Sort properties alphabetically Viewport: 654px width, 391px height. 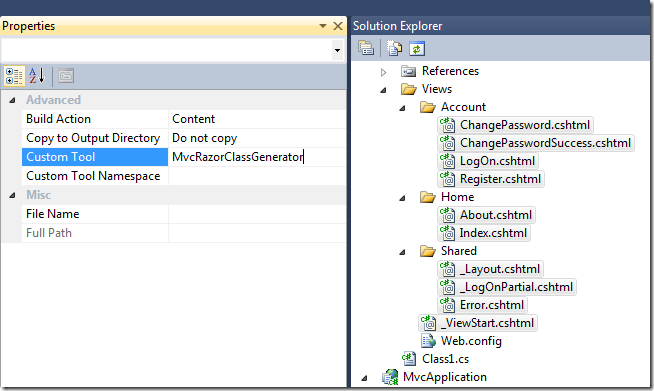pyautogui.click(x=37, y=76)
